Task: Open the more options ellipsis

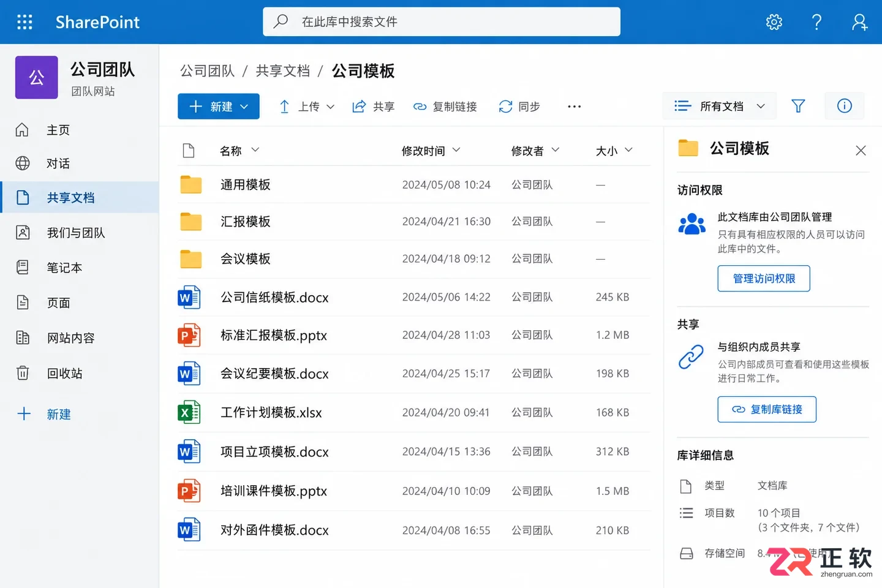Action: click(x=574, y=107)
